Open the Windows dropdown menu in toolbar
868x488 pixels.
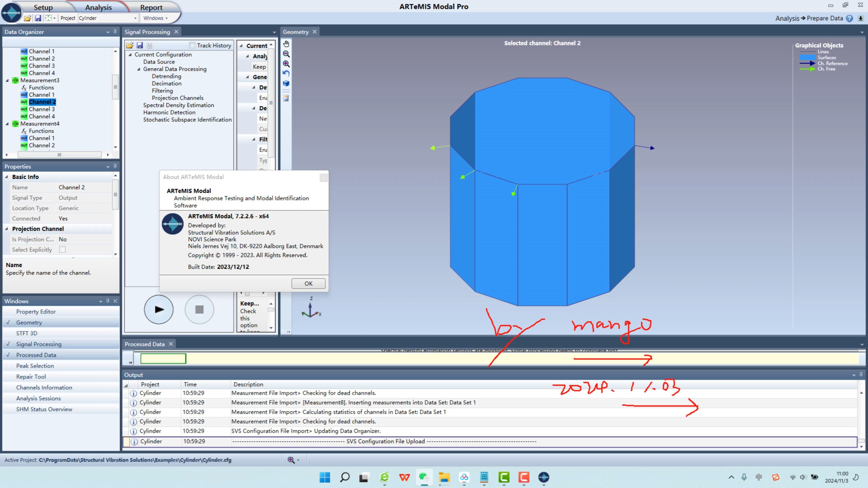[156, 18]
